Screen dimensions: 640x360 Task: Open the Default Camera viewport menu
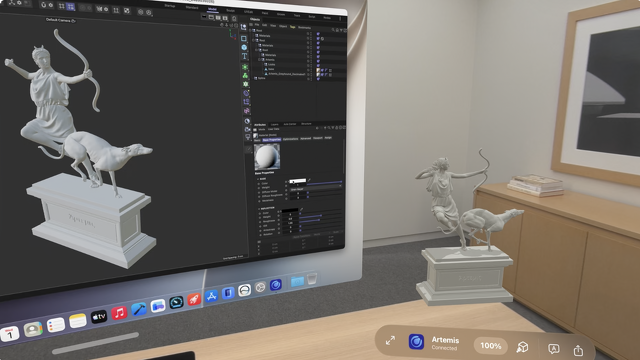[60, 20]
